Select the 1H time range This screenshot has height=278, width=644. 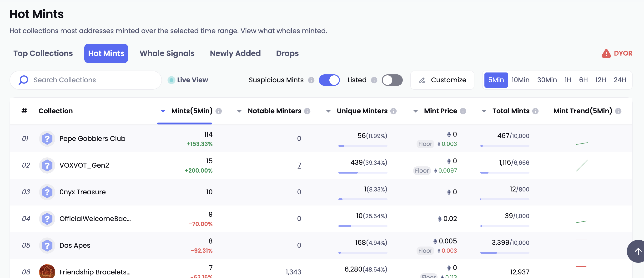tap(568, 80)
